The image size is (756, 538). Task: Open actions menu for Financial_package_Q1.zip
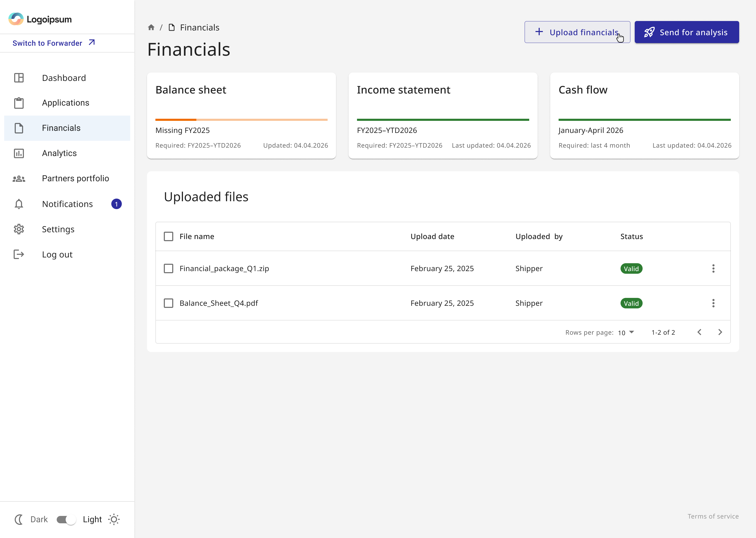pyautogui.click(x=713, y=268)
